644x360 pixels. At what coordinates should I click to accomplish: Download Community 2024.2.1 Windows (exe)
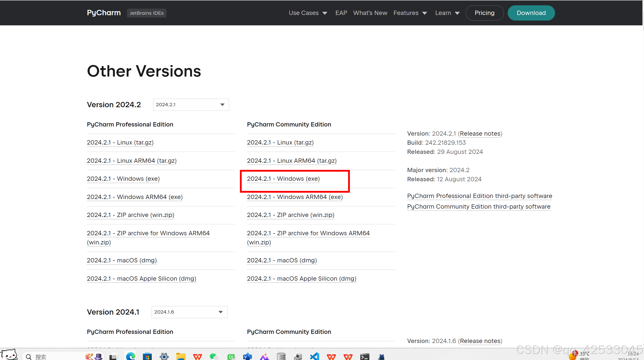[283, 179]
